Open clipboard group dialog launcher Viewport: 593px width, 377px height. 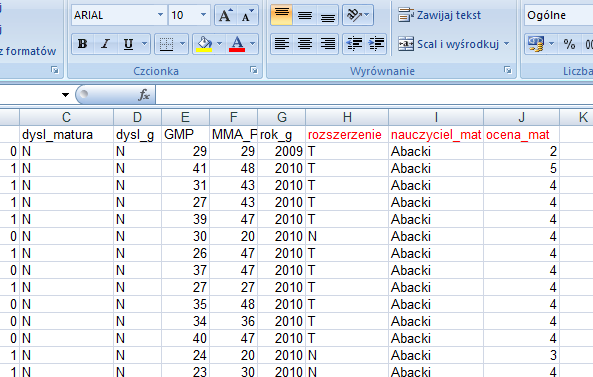point(55,70)
